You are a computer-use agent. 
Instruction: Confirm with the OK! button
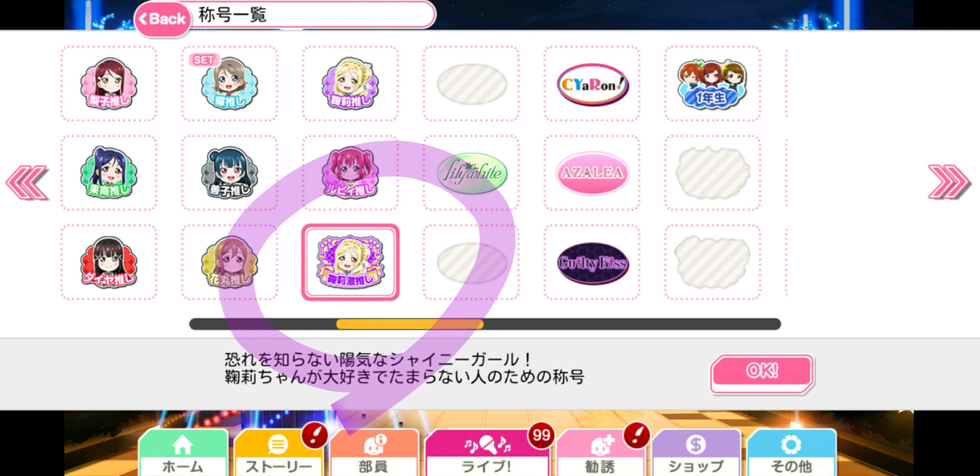pyautogui.click(x=762, y=372)
